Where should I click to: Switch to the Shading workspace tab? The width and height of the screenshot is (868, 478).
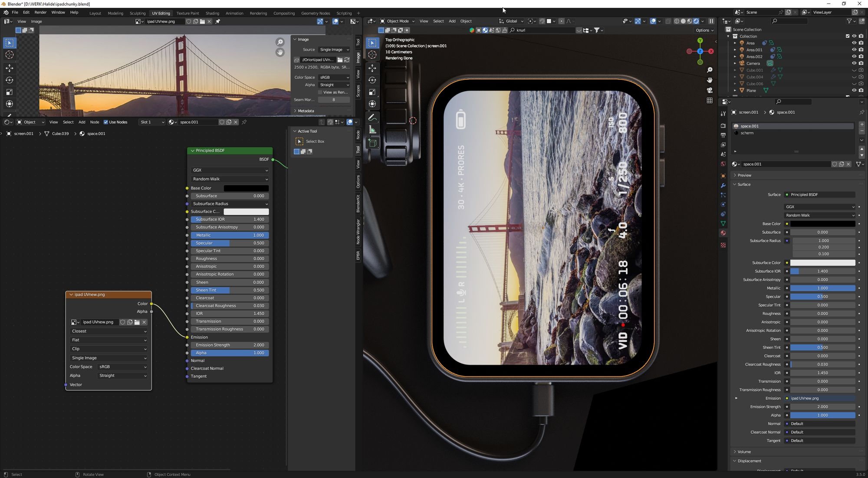(212, 13)
